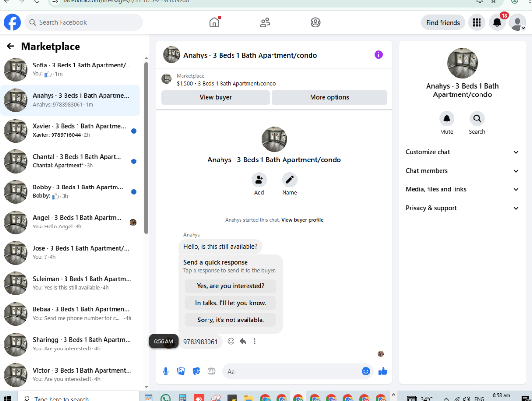Click Find friends button
The width and height of the screenshot is (532, 401).
click(x=443, y=22)
